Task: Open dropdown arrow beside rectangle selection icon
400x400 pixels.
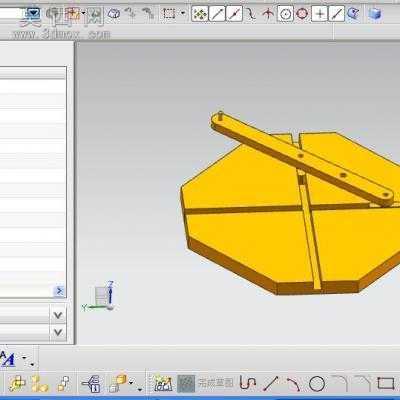Action: pos(183,14)
